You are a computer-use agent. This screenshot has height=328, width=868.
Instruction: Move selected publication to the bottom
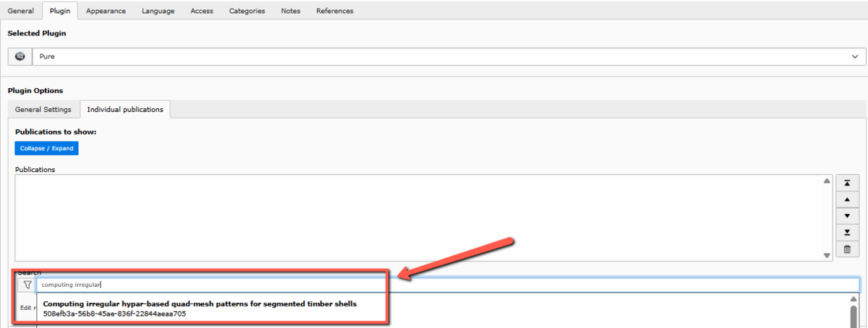click(846, 232)
